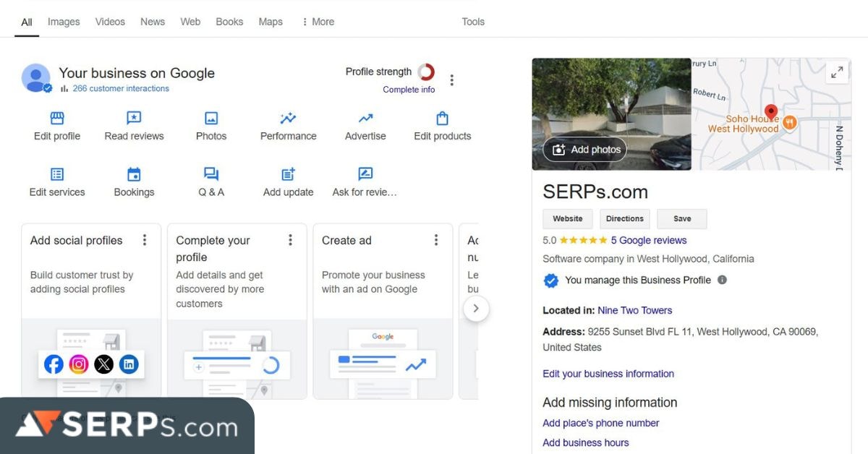Click the red location pin on map

click(771, 112)
